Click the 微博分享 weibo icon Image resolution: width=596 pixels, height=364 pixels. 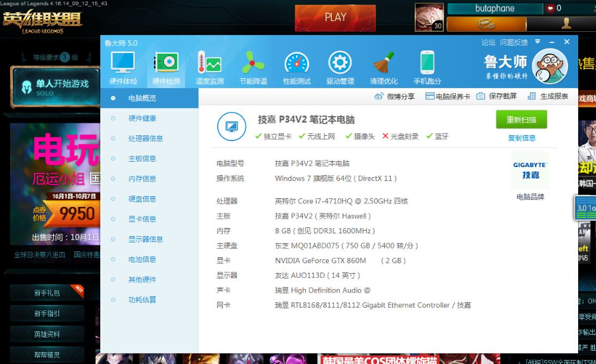(x=378, y=96)
